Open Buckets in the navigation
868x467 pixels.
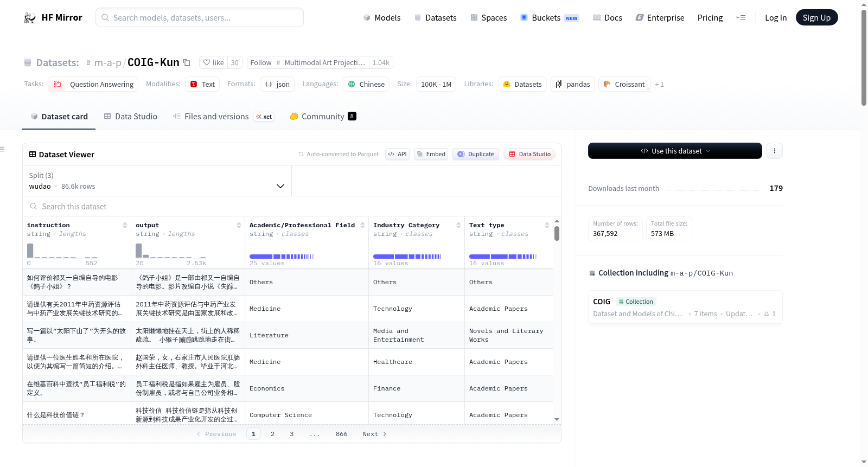pyautogui.click(x=550, y=18)
